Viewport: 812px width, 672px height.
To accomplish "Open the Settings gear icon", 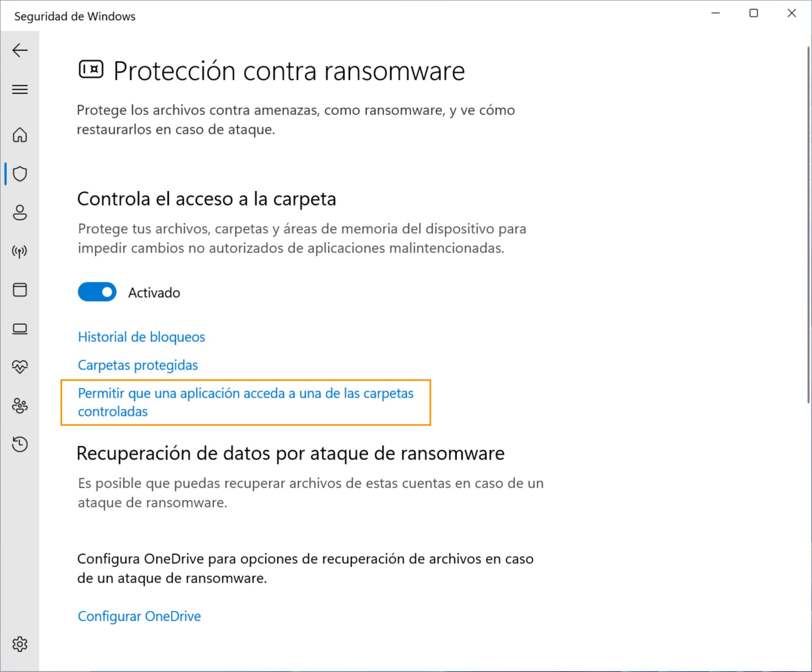I will tap(20, 644).
